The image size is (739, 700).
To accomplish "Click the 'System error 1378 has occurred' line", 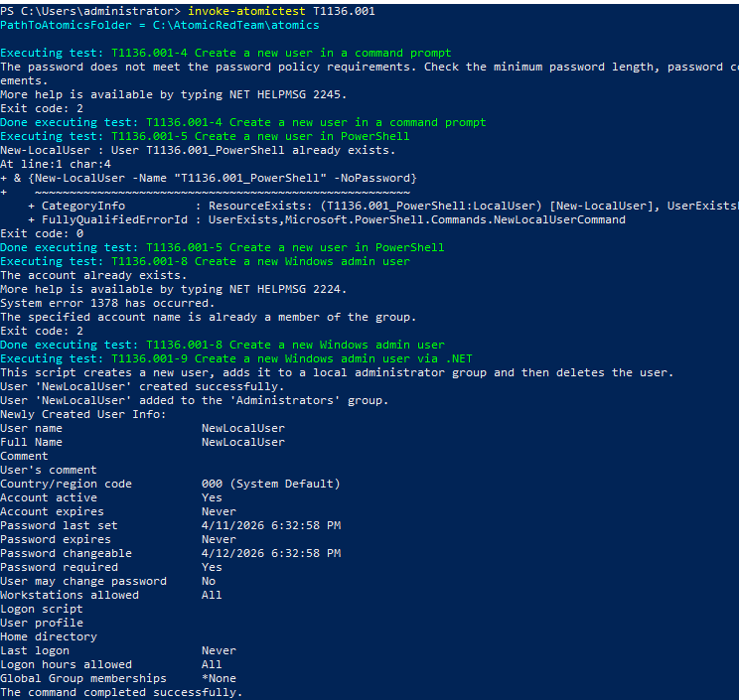I will [107, 303].
